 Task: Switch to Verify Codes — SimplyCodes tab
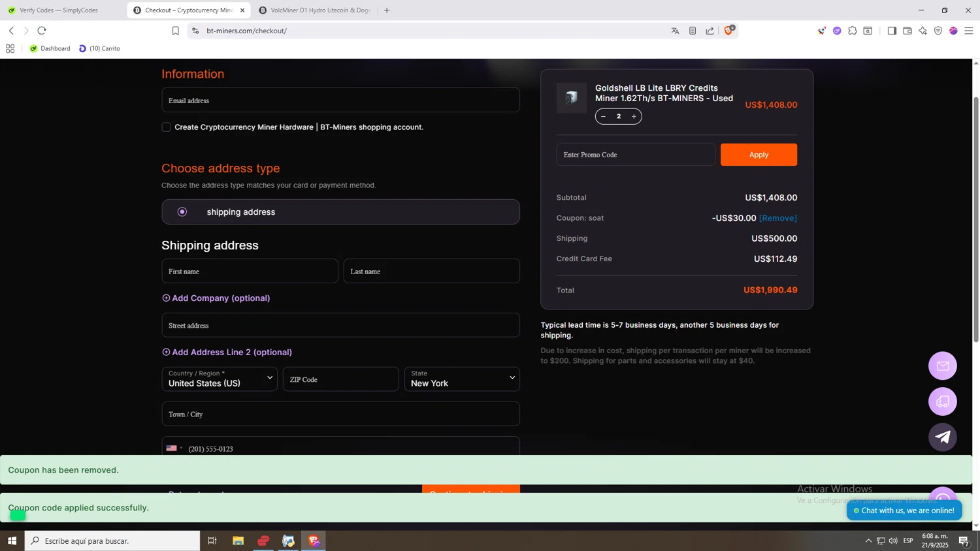pos(59,10)
